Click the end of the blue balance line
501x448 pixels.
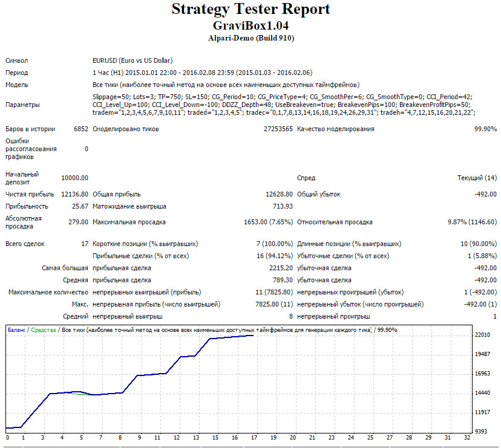[x=253, y=336]
